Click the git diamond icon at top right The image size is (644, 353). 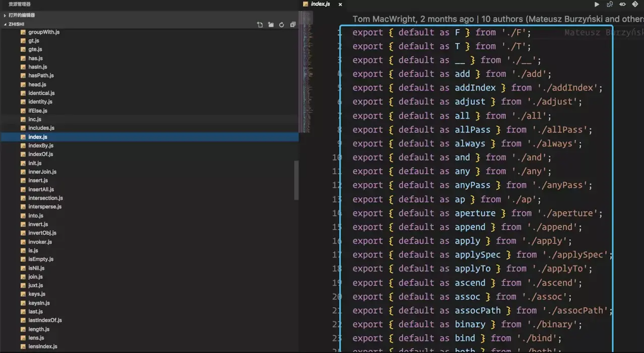(x=635, y=4)
